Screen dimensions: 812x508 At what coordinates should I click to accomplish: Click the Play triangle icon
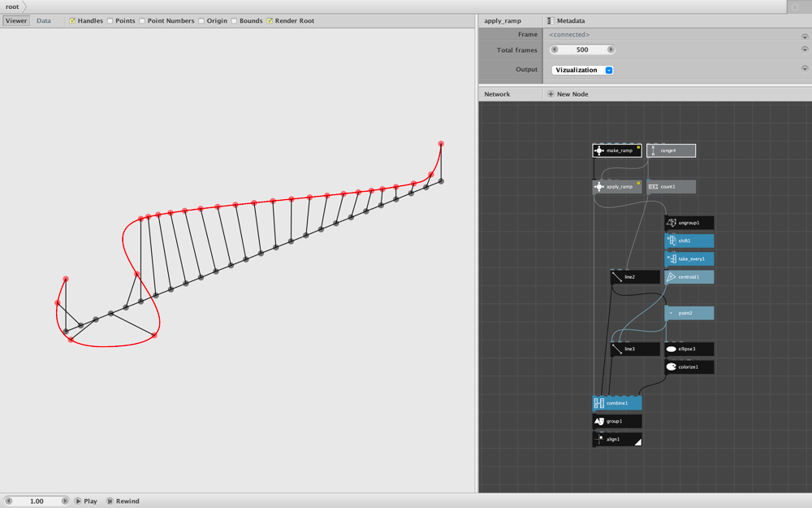pos(78,501)
